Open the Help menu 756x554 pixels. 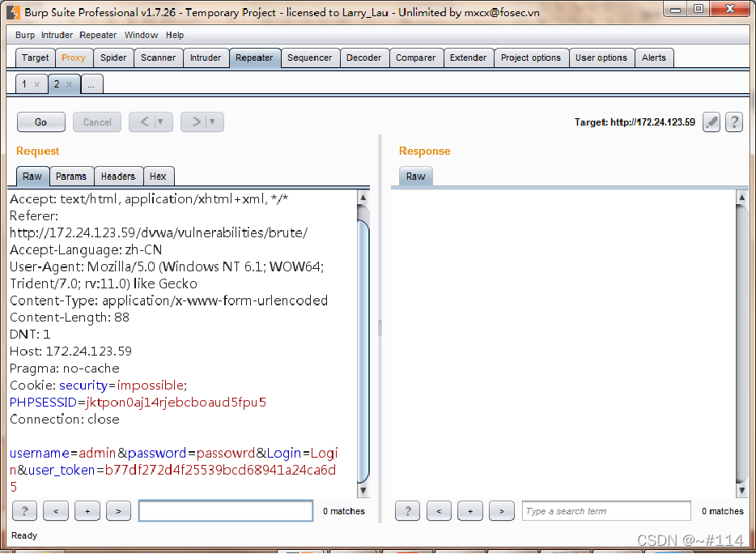(x=175, y=35)
